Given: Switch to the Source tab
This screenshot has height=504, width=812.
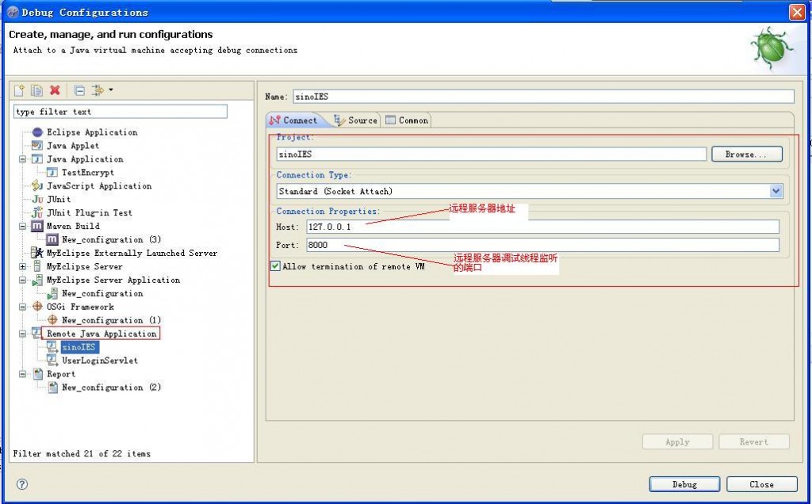Looking at the screenshot, I should pyautogui.click(x=356, y=120).
